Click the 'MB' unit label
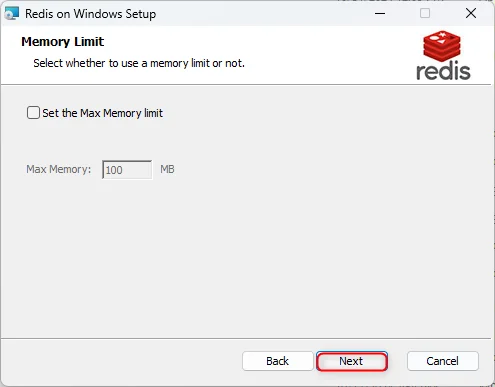Viewport: 495px width, 387px height. [167, 169]
